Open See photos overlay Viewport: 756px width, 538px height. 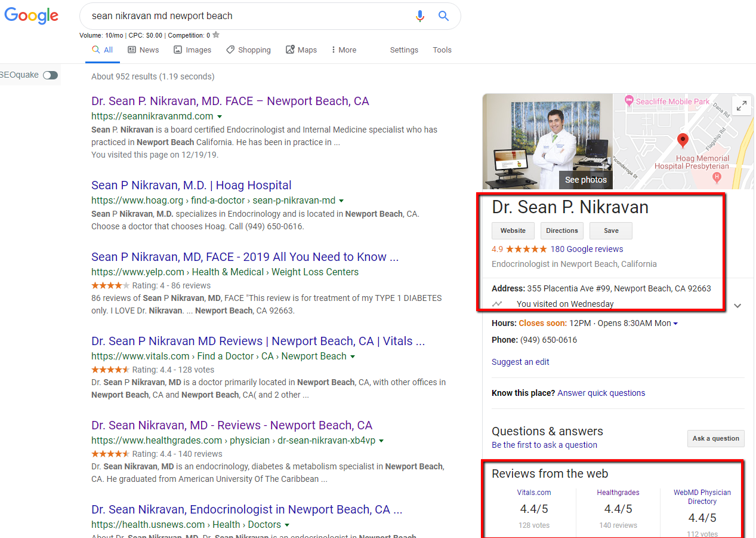[585, 180]
